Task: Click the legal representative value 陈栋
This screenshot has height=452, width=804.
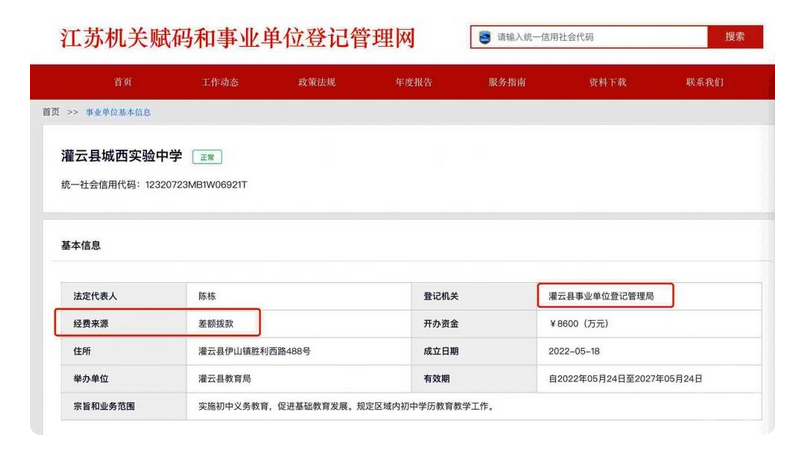Action: (207, 296)
